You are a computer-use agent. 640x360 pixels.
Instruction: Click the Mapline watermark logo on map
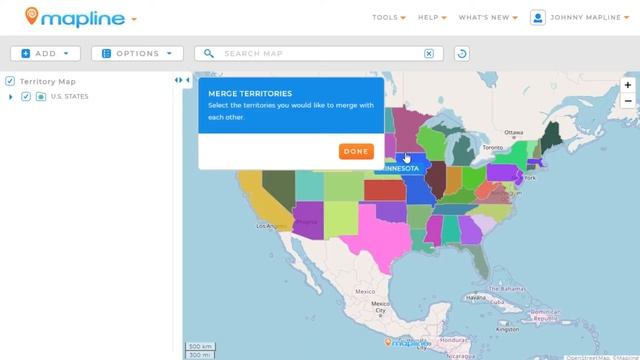(x=407, y=343)
